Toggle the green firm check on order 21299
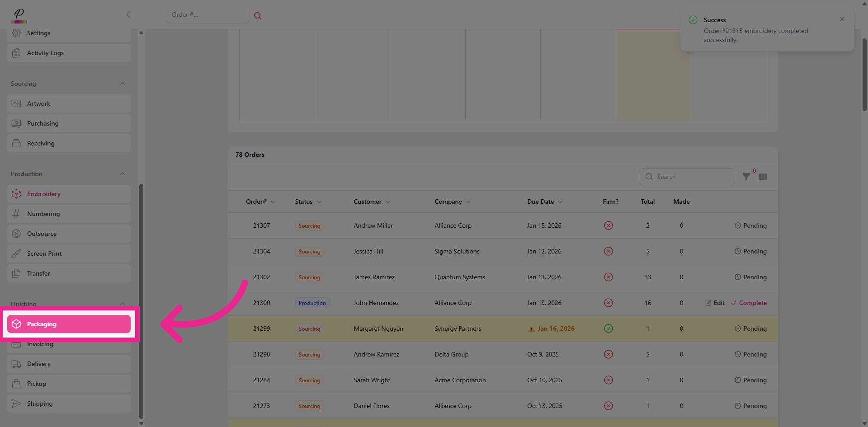 (x=609, y=328)
